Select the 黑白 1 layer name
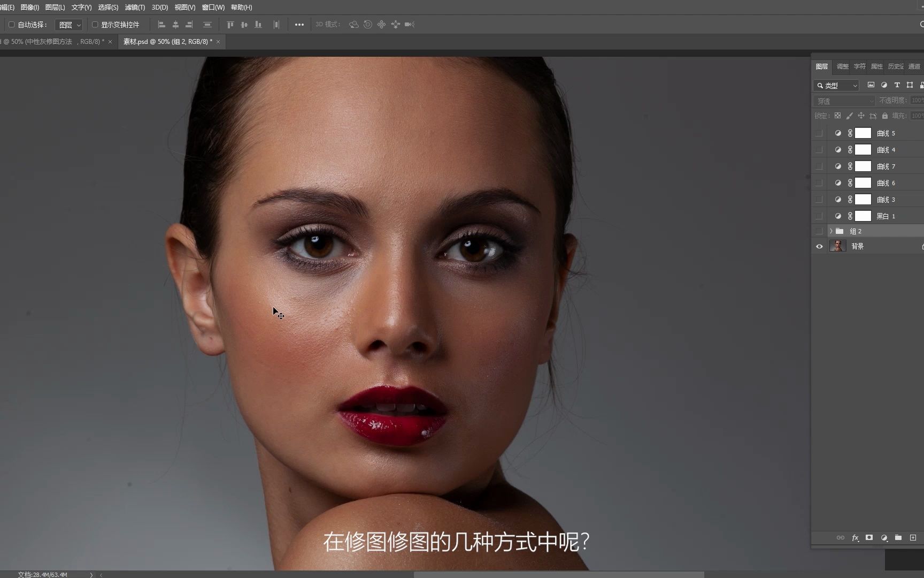924x578 pixels. [885, 216]
